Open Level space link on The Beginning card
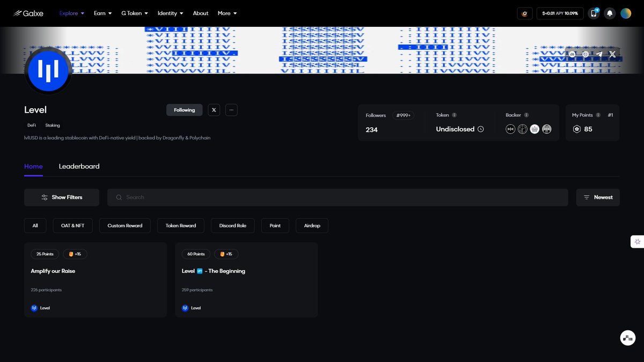Screen dimensions: 644x362 192,308
